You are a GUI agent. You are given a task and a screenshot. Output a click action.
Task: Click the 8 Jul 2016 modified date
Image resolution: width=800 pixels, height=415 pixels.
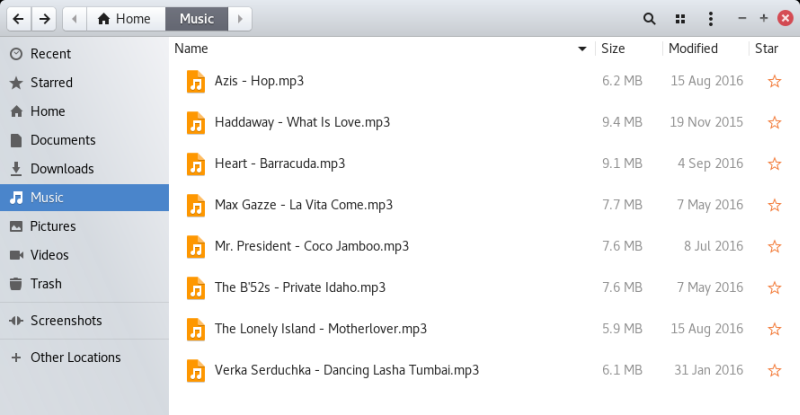tap(713, 247)
